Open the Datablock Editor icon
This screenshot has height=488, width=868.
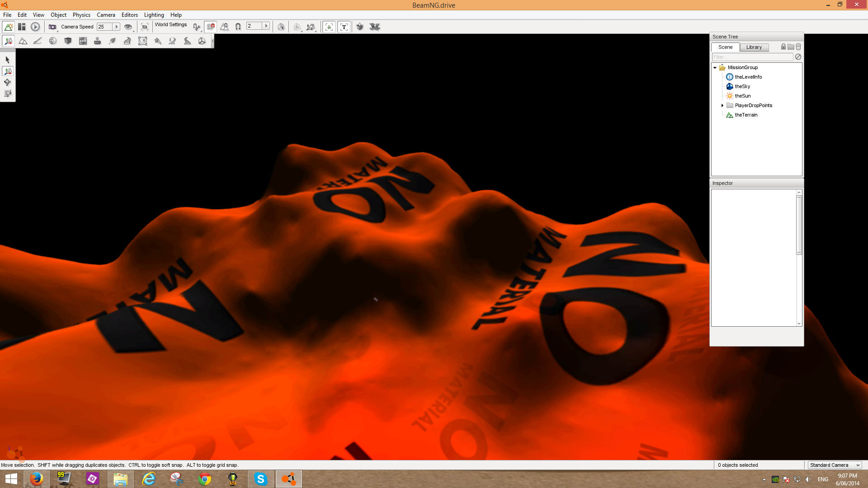(x=83, y=41)
